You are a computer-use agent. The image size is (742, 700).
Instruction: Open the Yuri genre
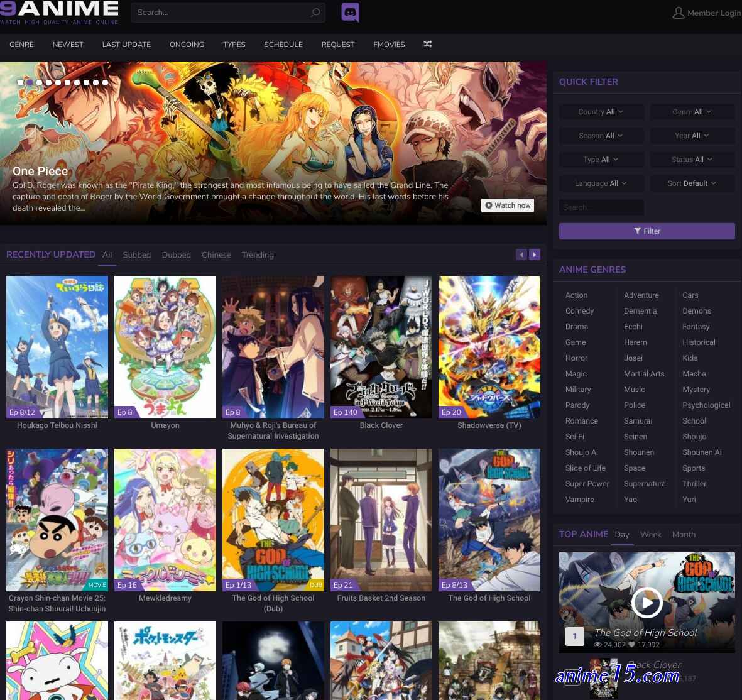pos(689,500)
